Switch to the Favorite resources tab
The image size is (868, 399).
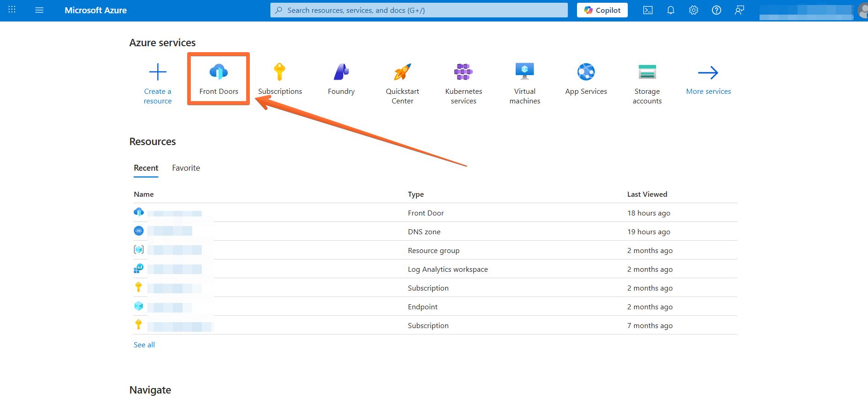tap(186, 168)
